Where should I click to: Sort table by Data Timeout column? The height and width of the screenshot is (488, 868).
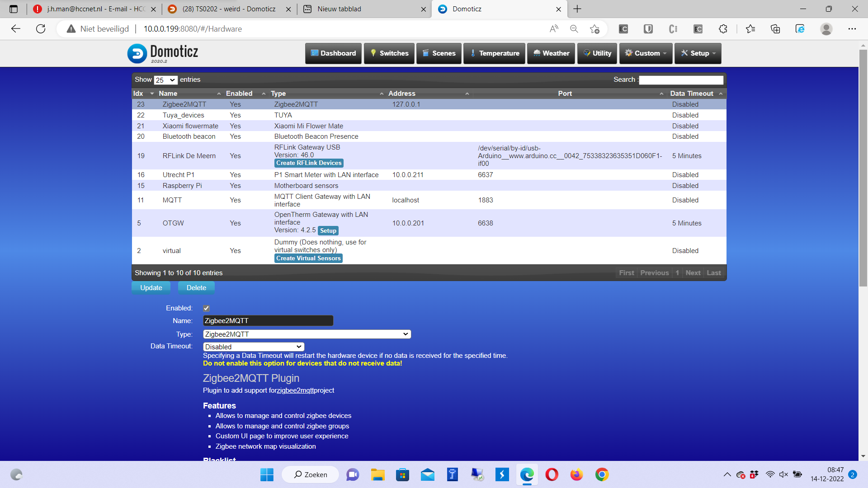[696, 94]
